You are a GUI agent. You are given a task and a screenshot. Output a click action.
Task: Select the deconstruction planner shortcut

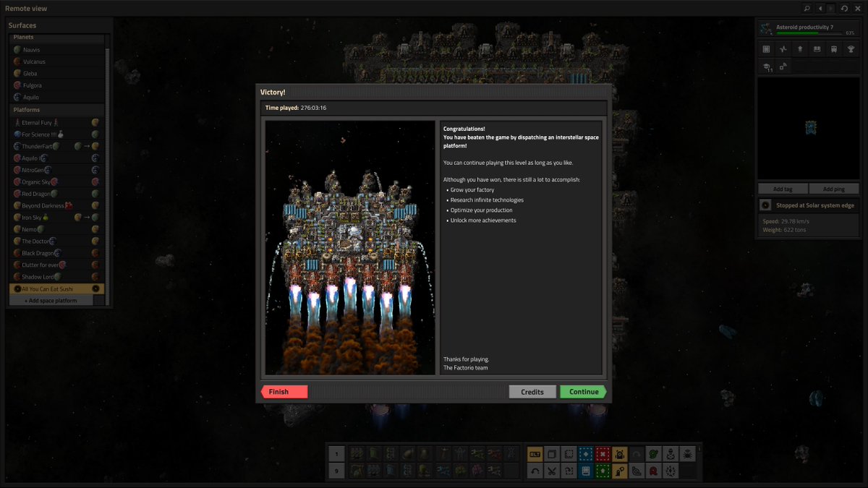[x=603, y=453]
